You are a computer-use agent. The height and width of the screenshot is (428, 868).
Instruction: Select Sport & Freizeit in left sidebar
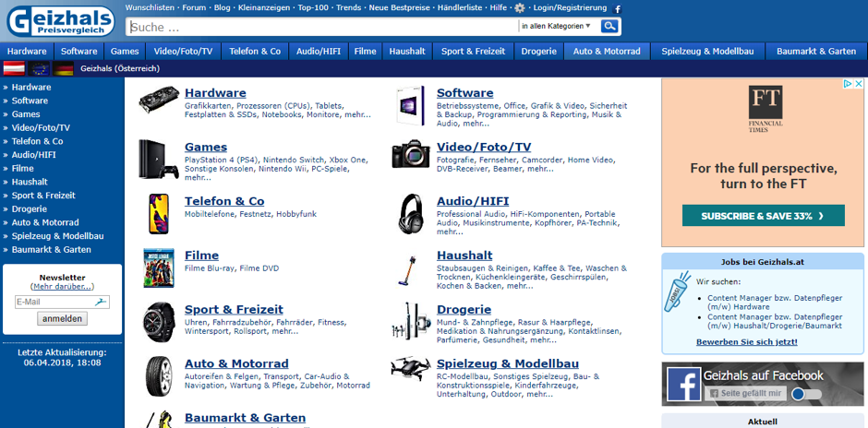pyautogui.click(x=43, y=196)
